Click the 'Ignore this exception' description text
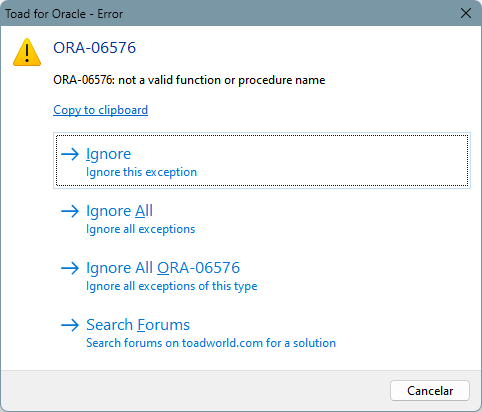 [141, 172]
